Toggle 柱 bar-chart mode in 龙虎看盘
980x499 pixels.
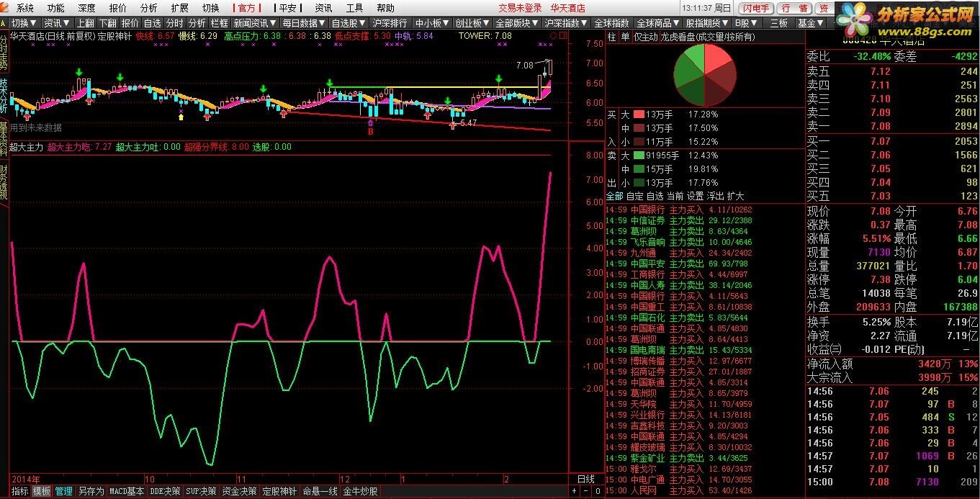click(x=612, y=37)
